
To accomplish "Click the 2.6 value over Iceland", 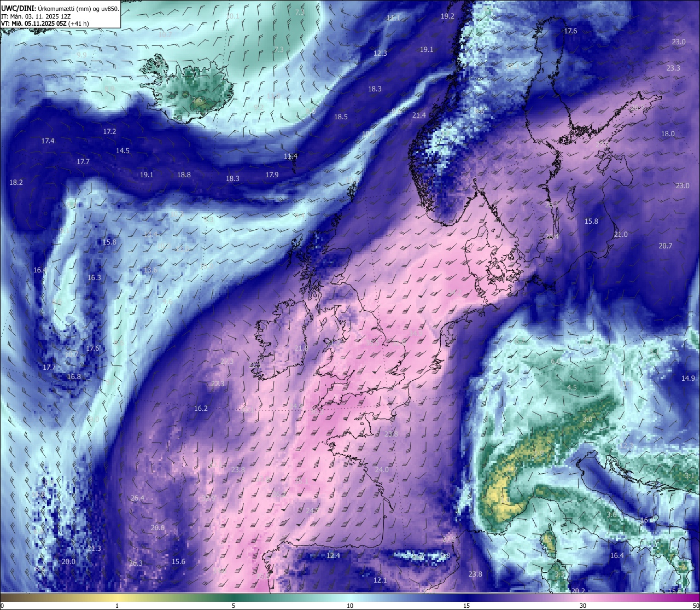I will tap(197, 101).
